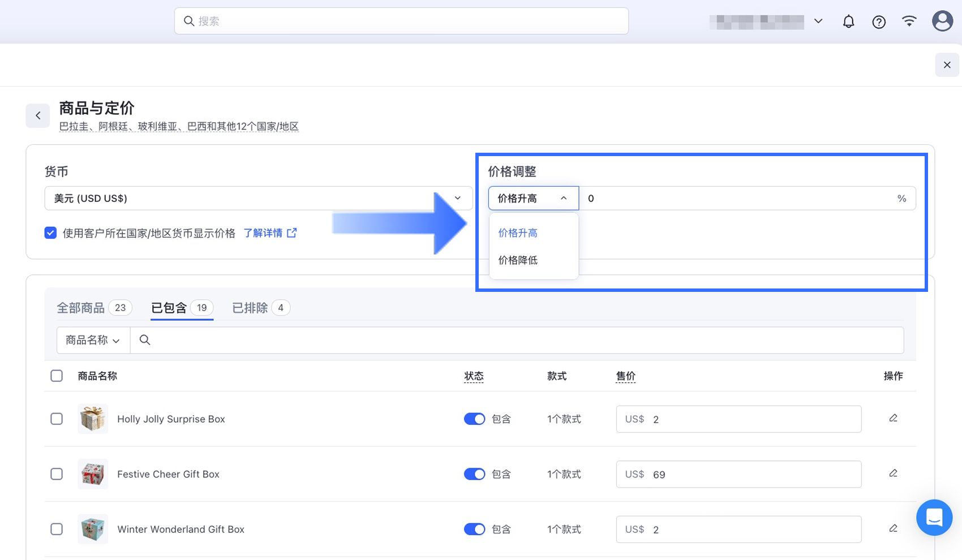
Task: Switch to 已包含 tab
Action: point(182,308)
